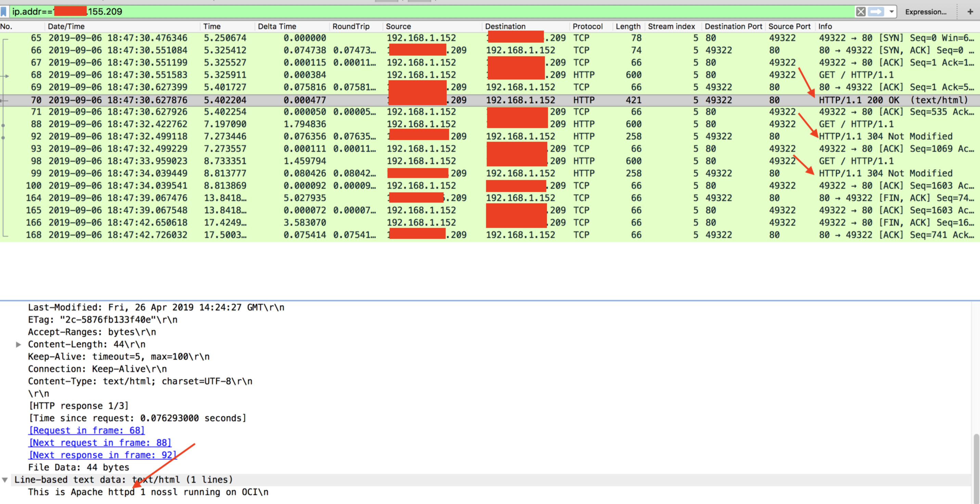Viewport: 980px width, 504px height.
Task: Expand the Content-Length: 44 field
Action: tap(18, 344)
